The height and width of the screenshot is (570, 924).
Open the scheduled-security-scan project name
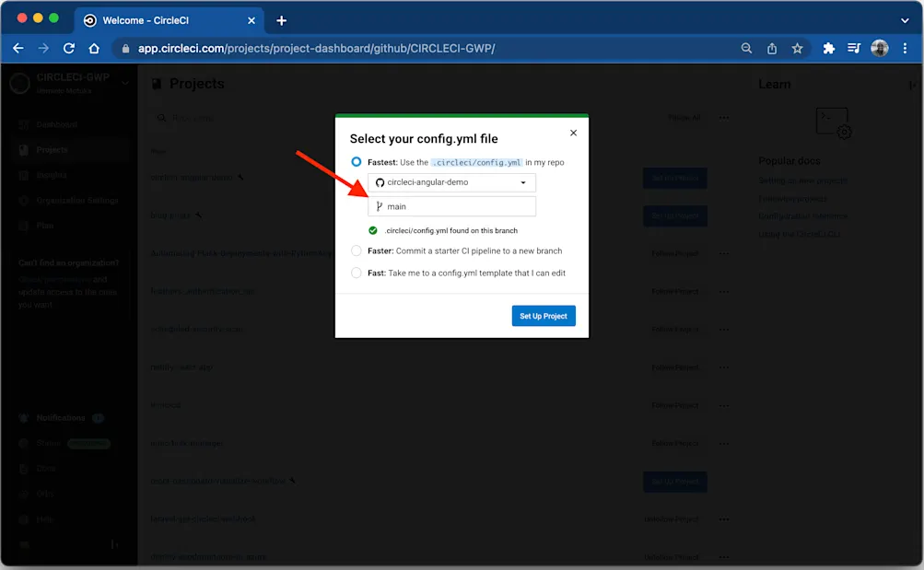point(197,329)
